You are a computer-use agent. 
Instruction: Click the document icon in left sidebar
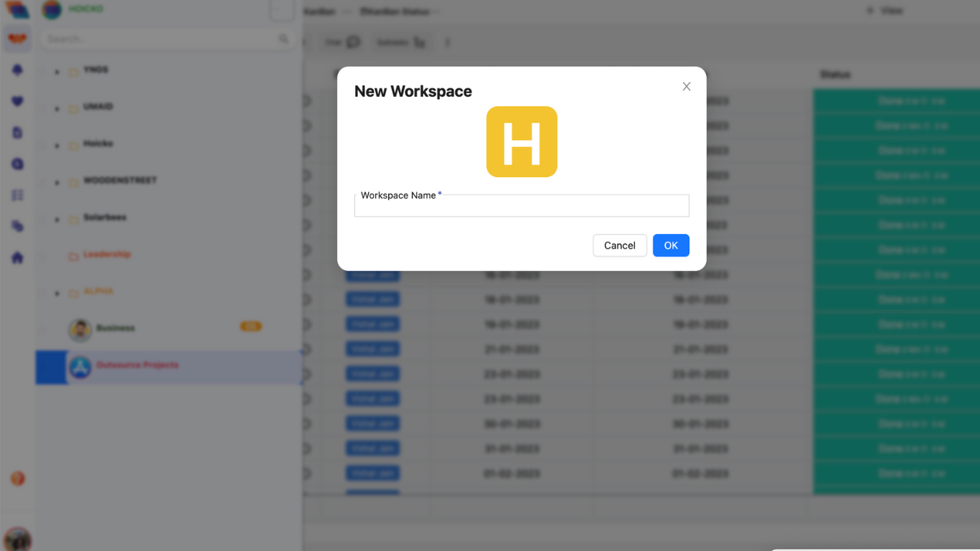tap(18, 133)
